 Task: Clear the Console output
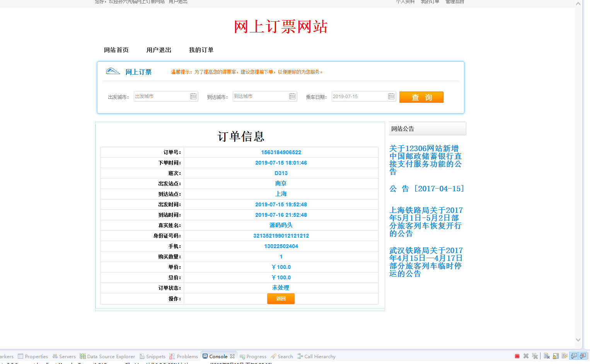point(546,356)
